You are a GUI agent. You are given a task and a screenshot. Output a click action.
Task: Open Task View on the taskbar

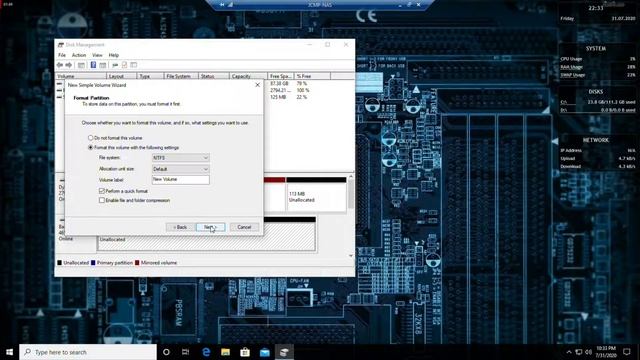185,352
